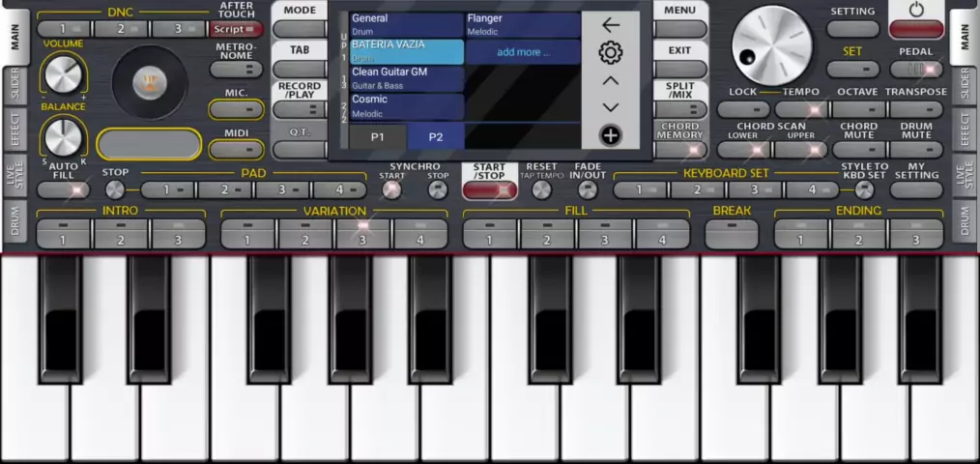
Task: Open the gear settings icon in display
Action: (x=610, y=53)
